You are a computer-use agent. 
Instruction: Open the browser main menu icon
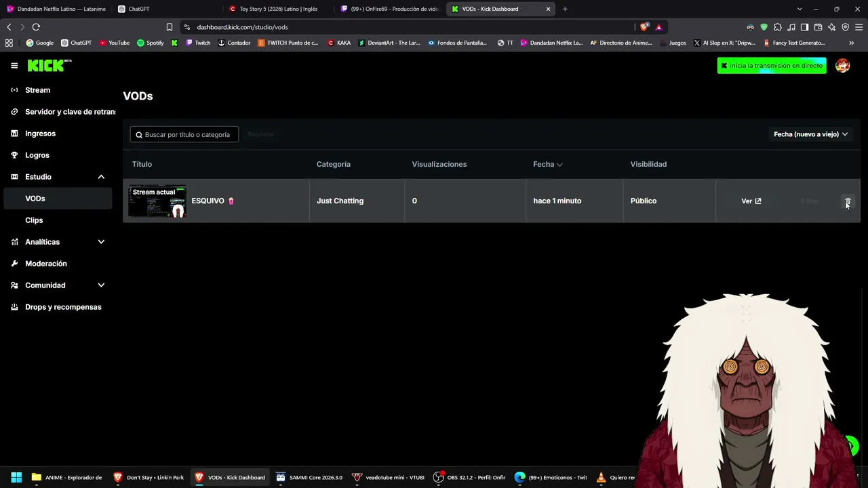(x=859, y=27)
